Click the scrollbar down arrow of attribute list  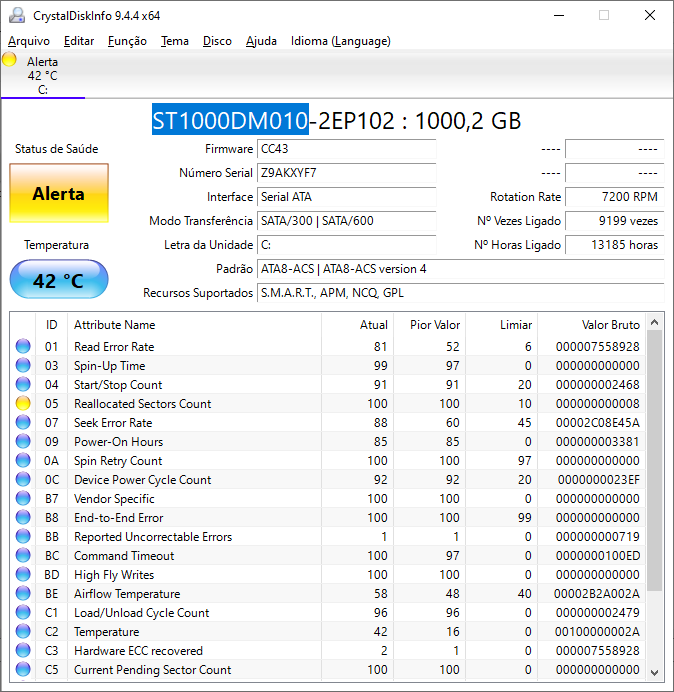tap(655, 672)
